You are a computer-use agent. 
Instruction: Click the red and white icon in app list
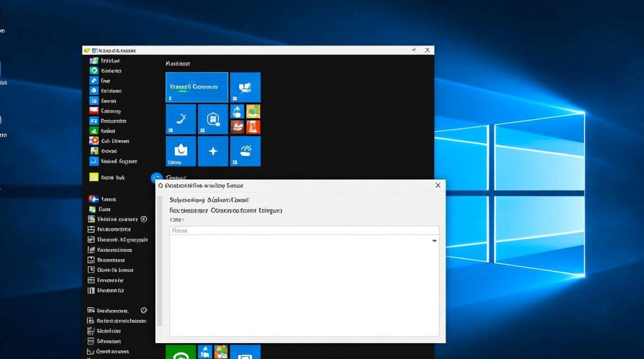pos(94,111)
